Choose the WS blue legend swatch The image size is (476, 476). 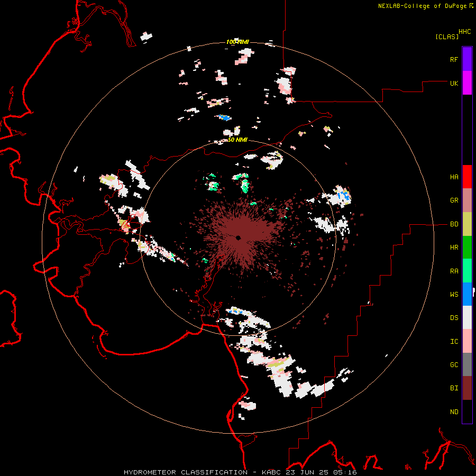467,294
